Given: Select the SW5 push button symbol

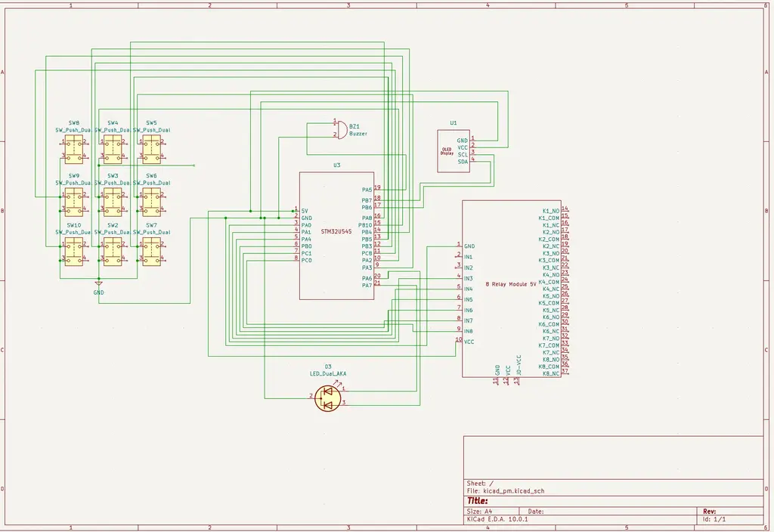Looking at the screenshot, I should (151, 149).
